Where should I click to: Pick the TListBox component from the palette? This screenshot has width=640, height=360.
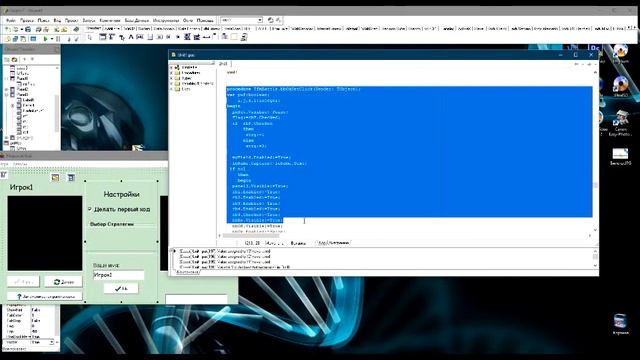point(187,38)
